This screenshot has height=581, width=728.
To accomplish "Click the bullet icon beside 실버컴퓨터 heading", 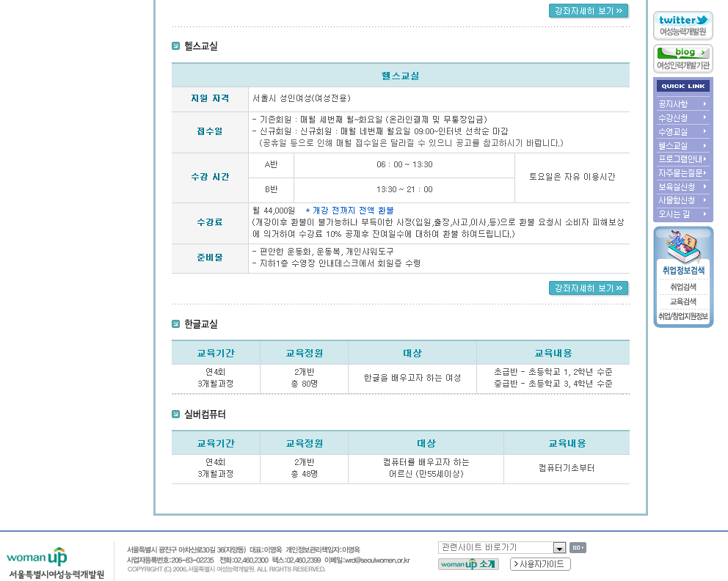I will click(x=176, y=414).
